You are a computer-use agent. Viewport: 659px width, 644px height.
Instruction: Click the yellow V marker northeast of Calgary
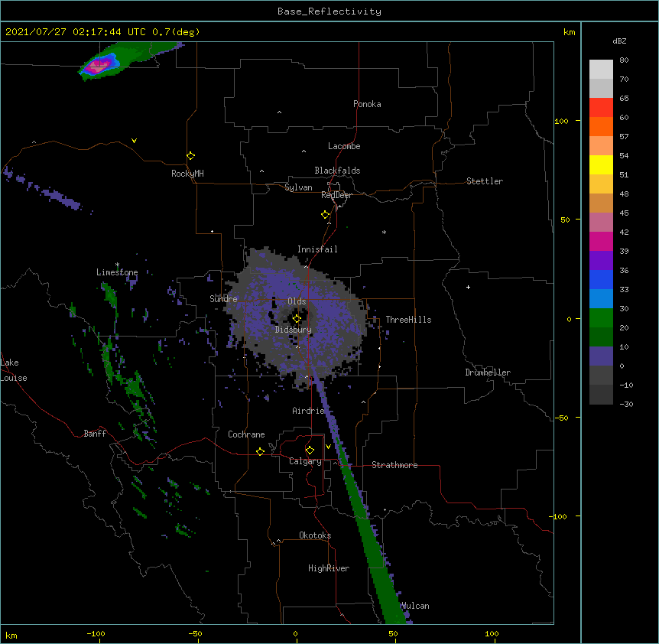[x=328, y=447]
